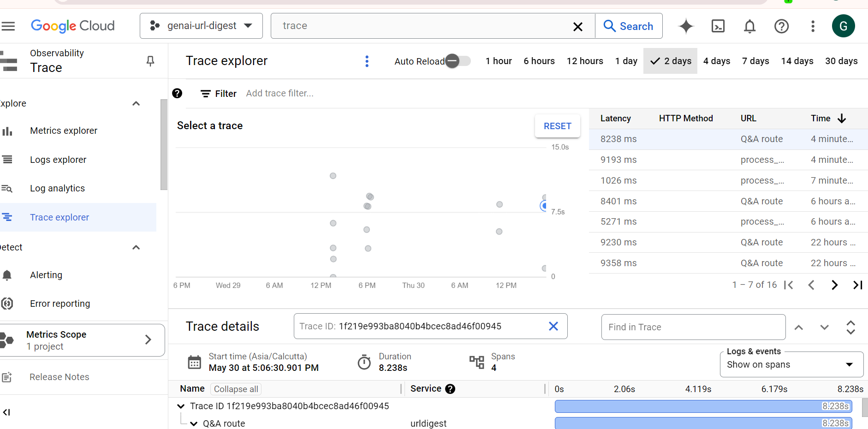This screenshot has width=868, height=429.
Task: Open the help question mark menu
Action: click(781, 26)
